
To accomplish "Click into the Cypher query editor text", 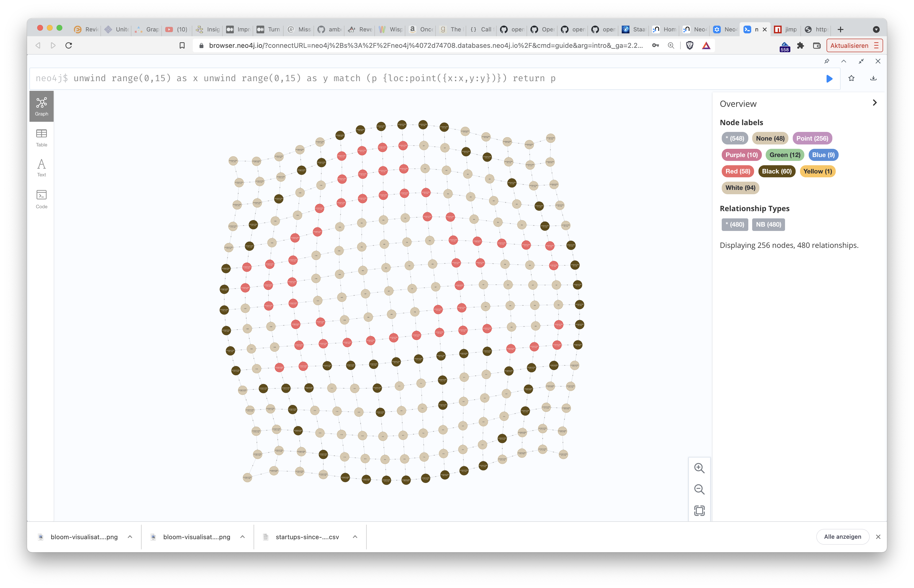I will coord(314,78).
